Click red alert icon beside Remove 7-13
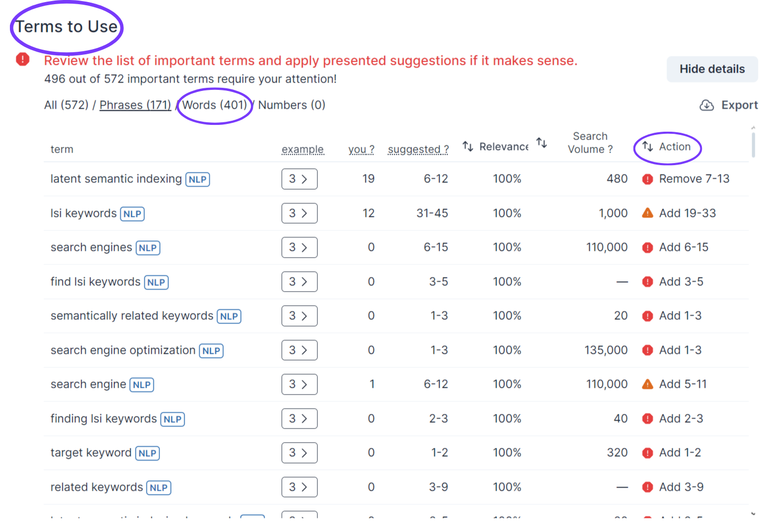The height and width of the screenshot is (532, 774). point(648,179)
